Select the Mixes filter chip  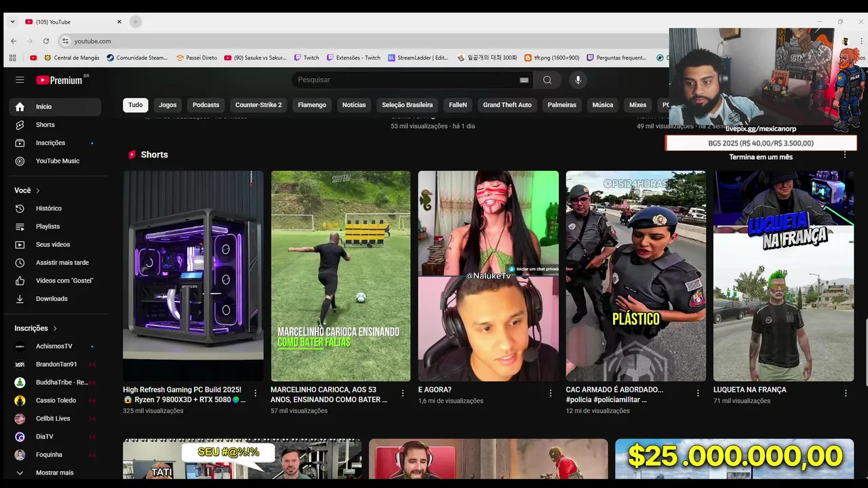[x=637, y=105]
